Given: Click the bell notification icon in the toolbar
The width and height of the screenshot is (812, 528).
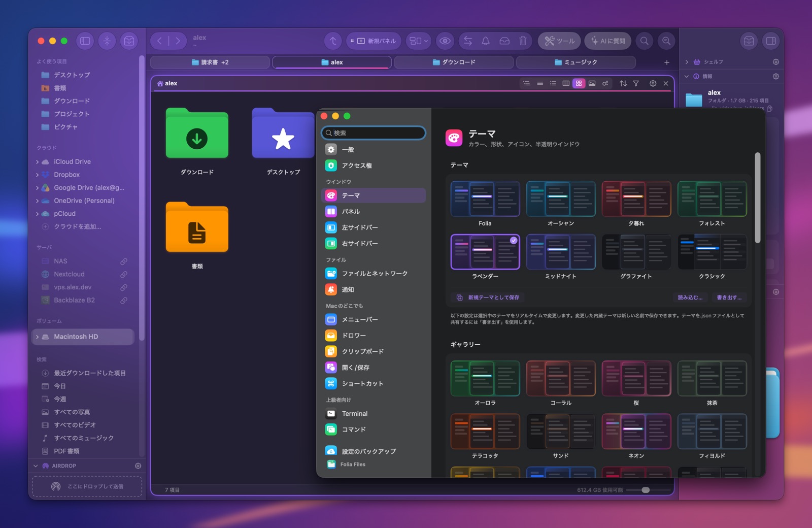Looking at the screenshot, I should [486, 41].
